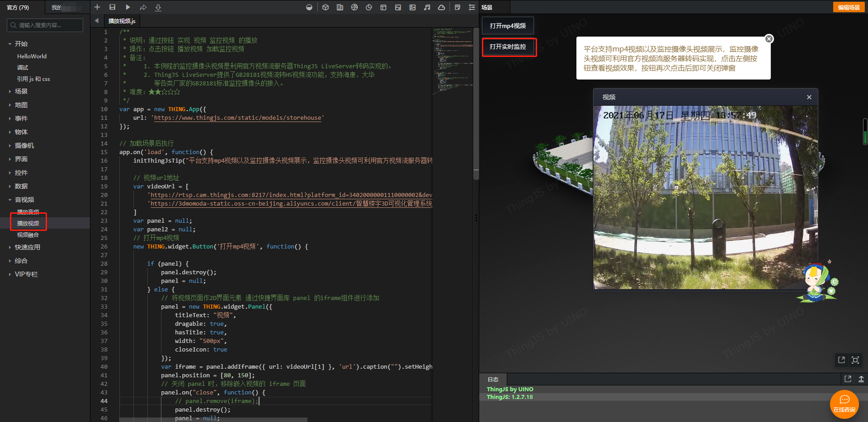Toggle the theme half-circle icon
This screenshot has height=422, width=868.
tap(309, 7)
